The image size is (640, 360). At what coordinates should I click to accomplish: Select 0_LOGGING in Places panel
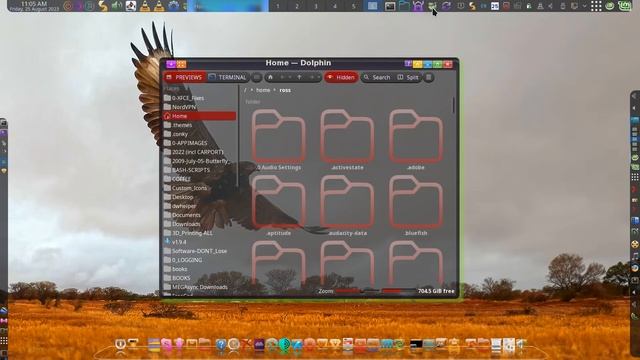pos(200,260)
